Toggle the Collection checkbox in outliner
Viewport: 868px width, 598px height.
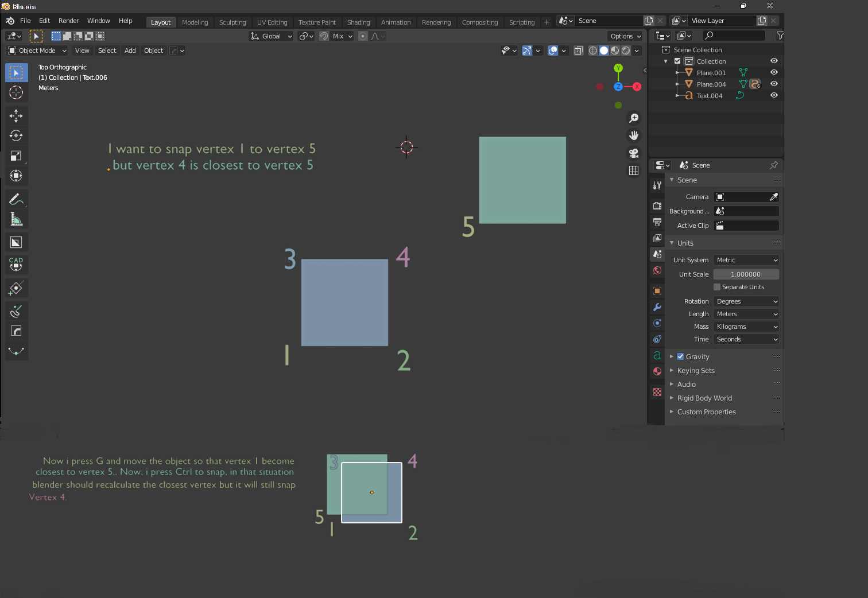click(677, 61)
